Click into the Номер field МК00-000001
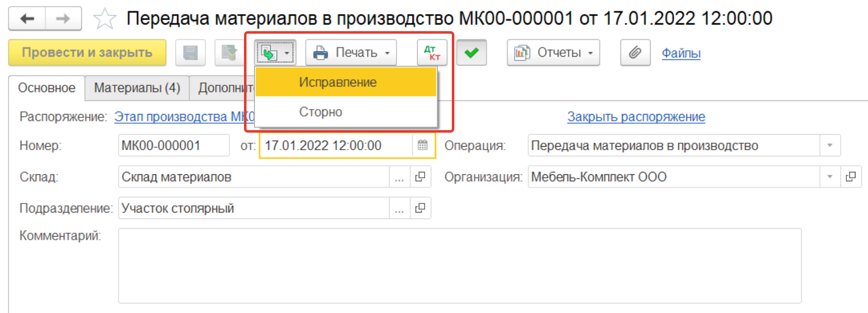This screenshot has height=313, width=868. click(x=174, y=146)
